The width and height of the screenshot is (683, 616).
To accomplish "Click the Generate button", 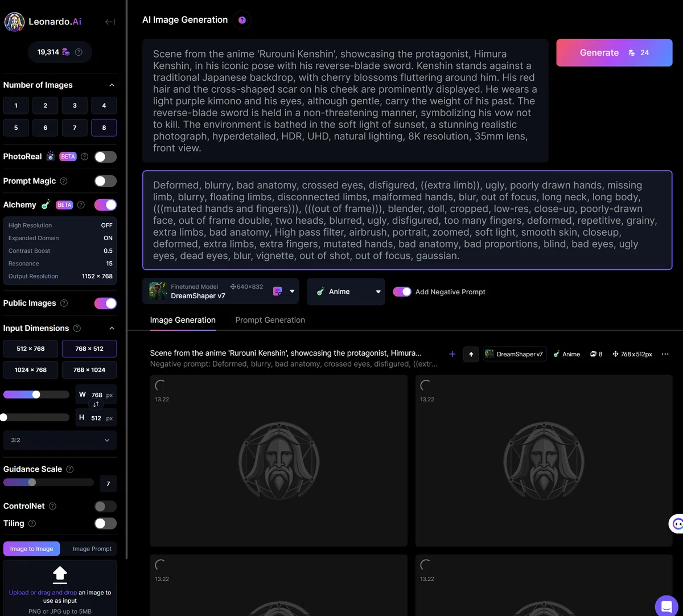I will tap(614, 52).
